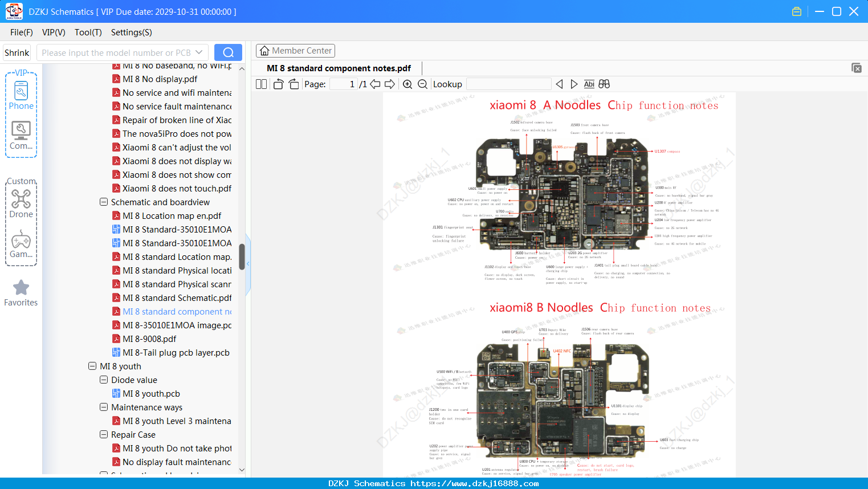Click the model number or PCB search field

click(116, 52)
